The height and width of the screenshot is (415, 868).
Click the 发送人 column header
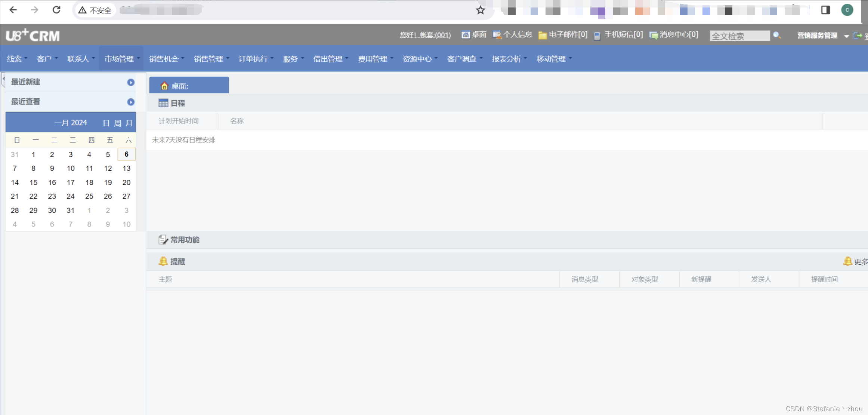761,279
